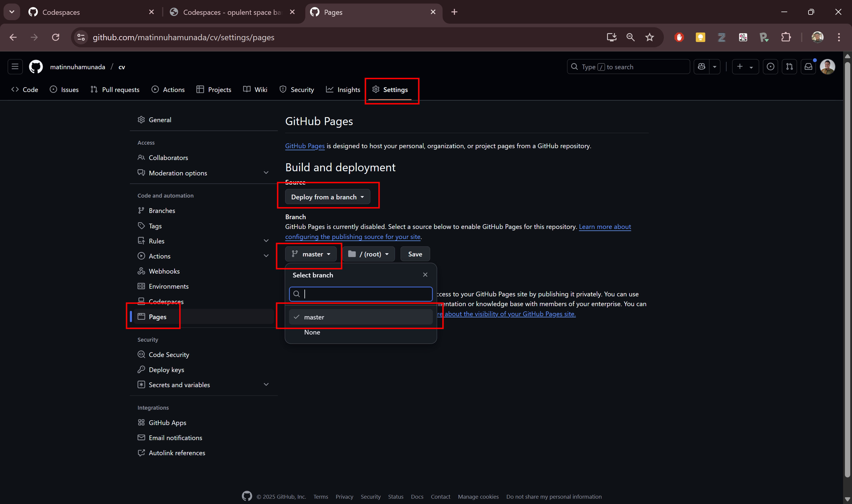Open the pull requests icon in header

(789, 67)
